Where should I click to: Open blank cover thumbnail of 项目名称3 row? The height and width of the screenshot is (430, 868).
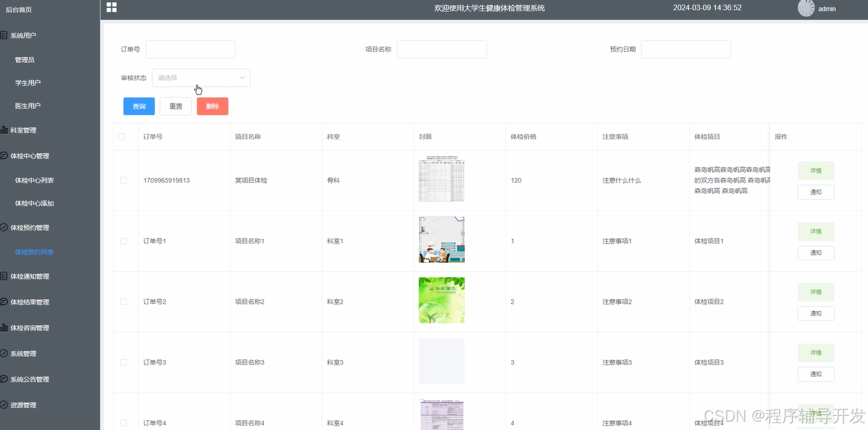pyautogui.click(x=441, y=361)
